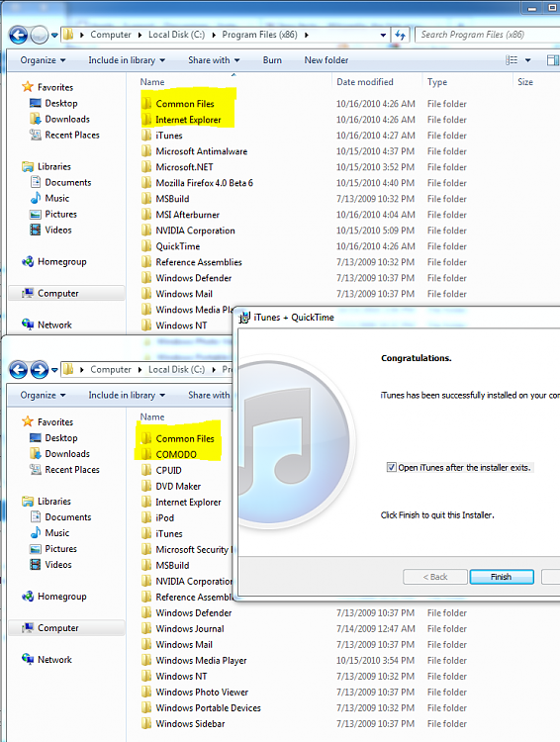Click the Back button in iTunes installer
560x742 pixels.
435,577
